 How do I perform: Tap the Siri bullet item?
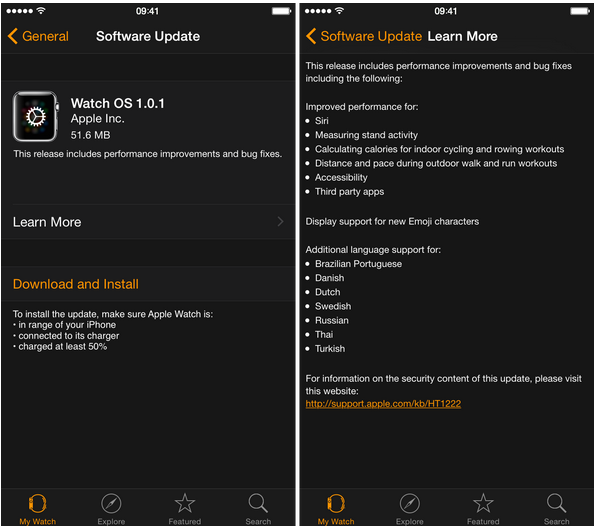pos(322,121)
